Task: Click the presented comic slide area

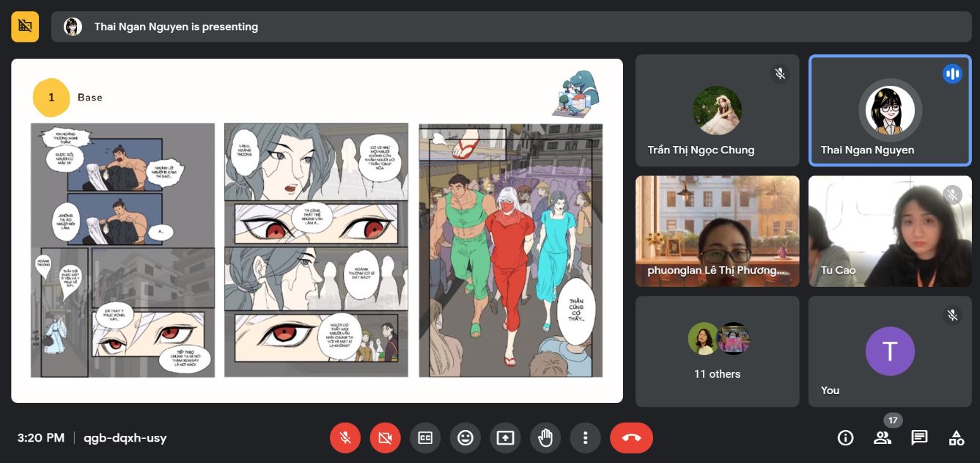Action: tap(317, 249)
